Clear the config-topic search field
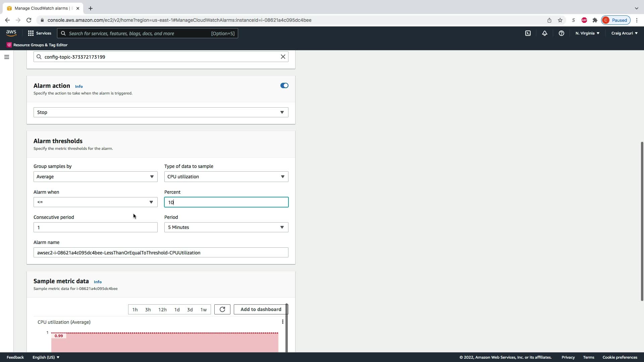Screen dimensions: 644x362 (283, 57)
